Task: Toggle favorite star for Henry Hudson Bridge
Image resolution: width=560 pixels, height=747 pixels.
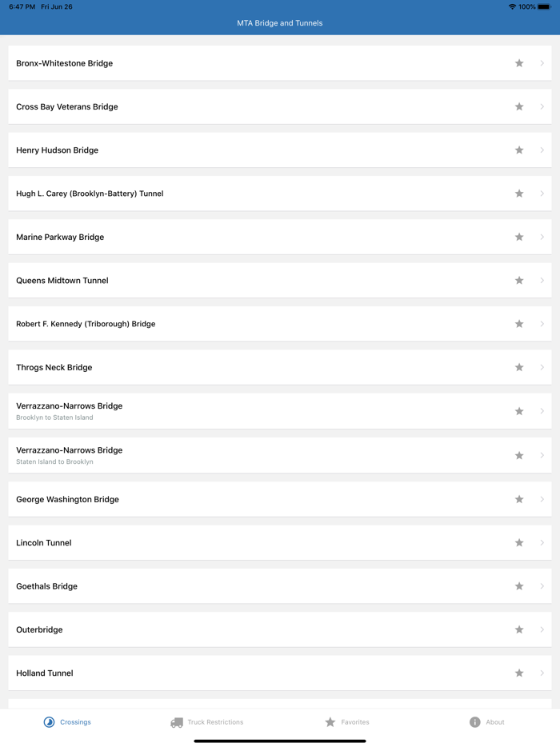Action: [x=519, y=150]
